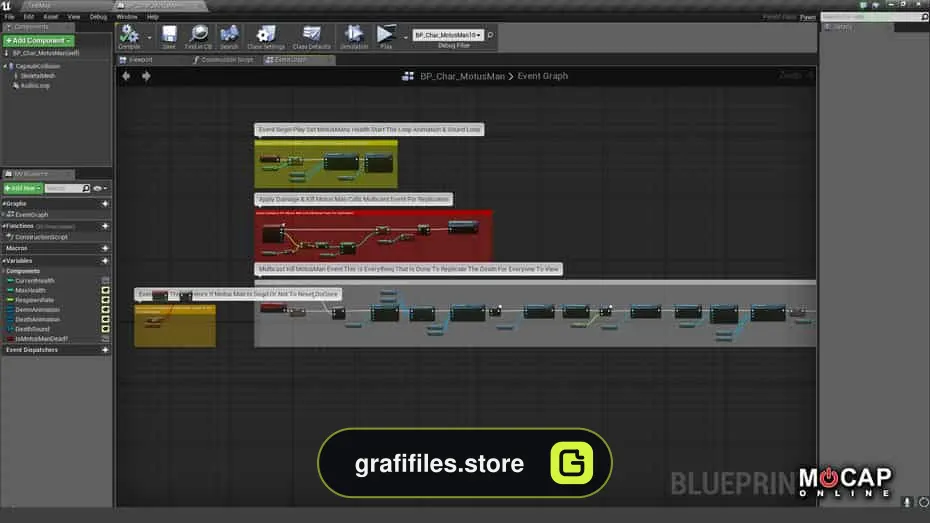The width and height of the screenshot is (930, 523).
Task: Switch to the Construction Script tab
Action: pyautogui.click(x=224, y=60)
